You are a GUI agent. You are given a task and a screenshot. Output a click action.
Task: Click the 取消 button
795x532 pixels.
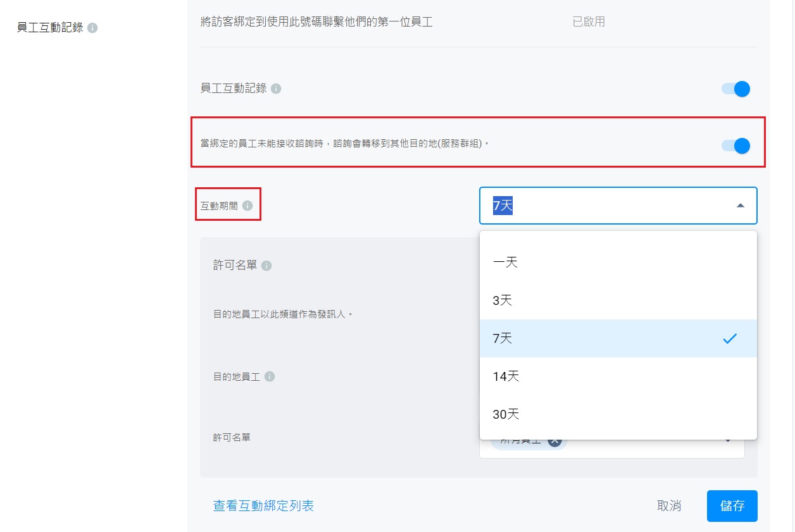point(669,506)
